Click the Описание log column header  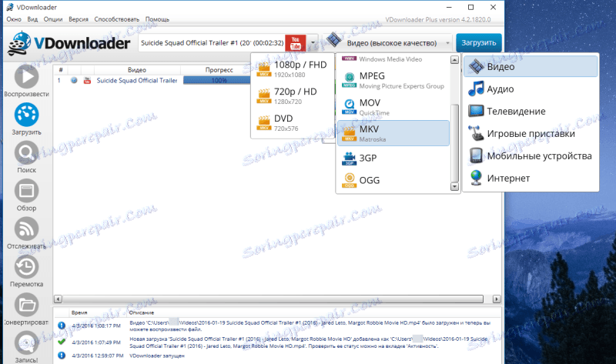(142, 313)
